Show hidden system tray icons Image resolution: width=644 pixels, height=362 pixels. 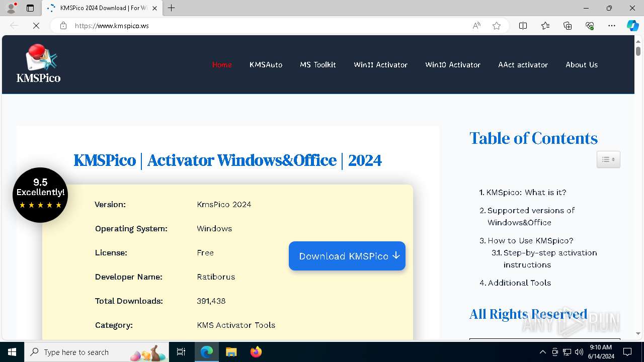pos(543,352)
